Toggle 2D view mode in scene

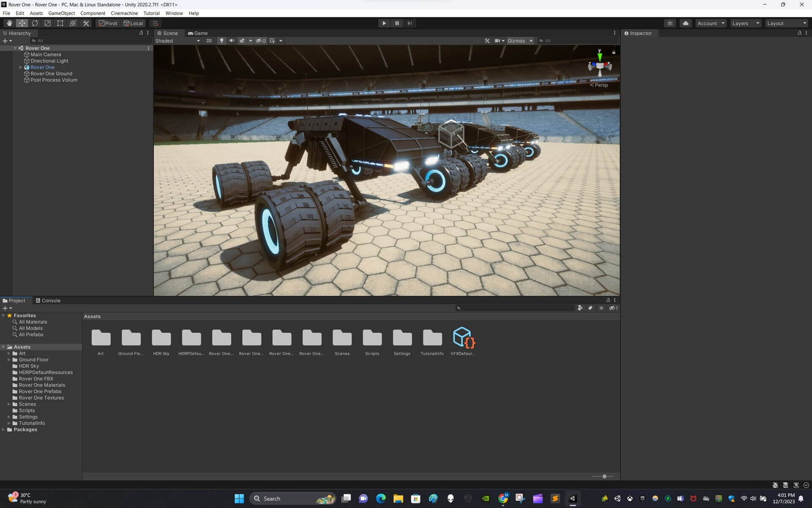click(x=209, y=41)
